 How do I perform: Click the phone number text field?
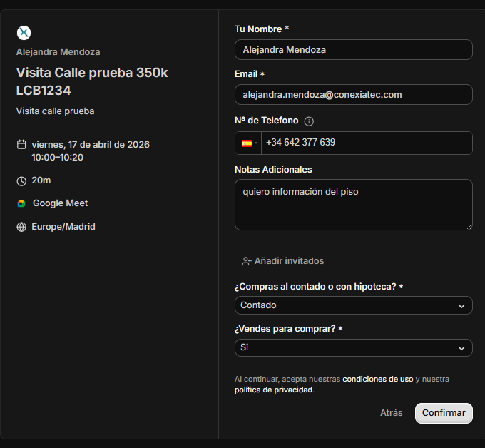click(364, 143)
